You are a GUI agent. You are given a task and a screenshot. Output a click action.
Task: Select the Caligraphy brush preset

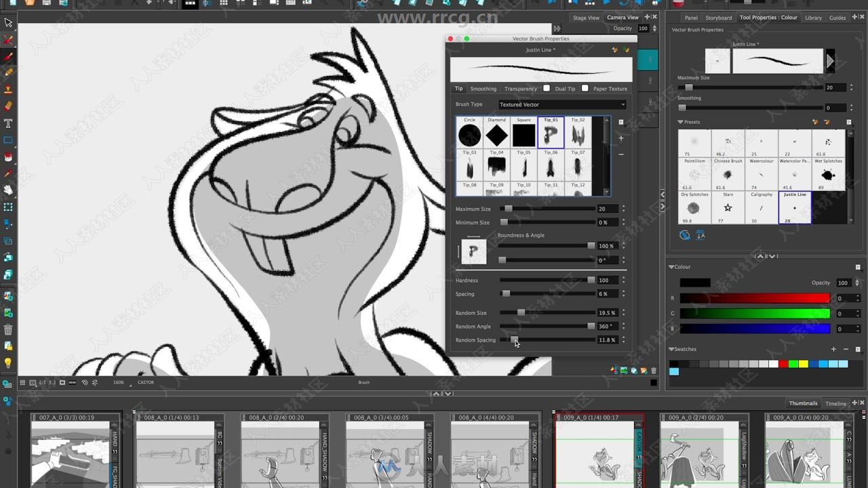pyautogui.click(x=762, y=207)
